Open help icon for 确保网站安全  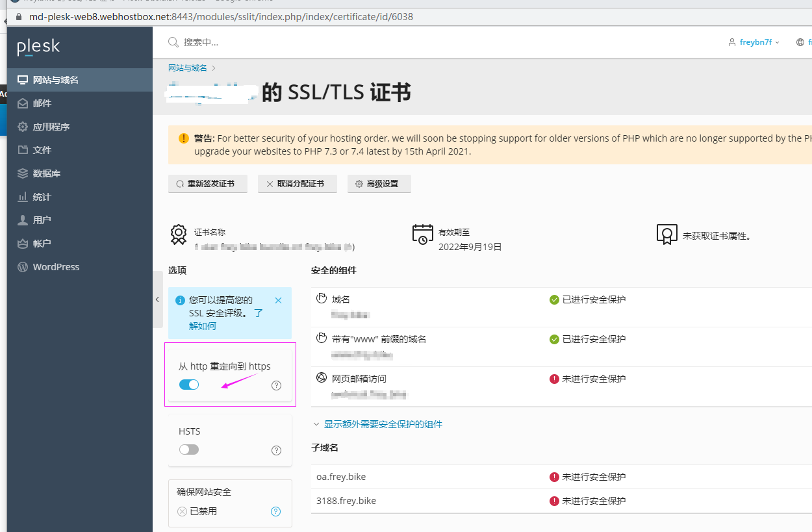(x=275, y=511)
